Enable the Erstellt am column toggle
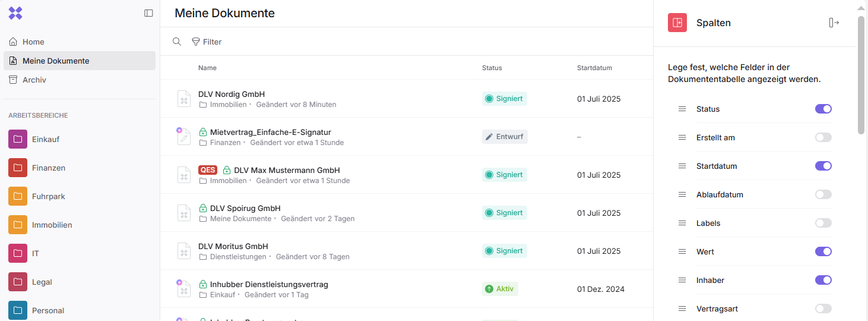 (x=823, y=137)
